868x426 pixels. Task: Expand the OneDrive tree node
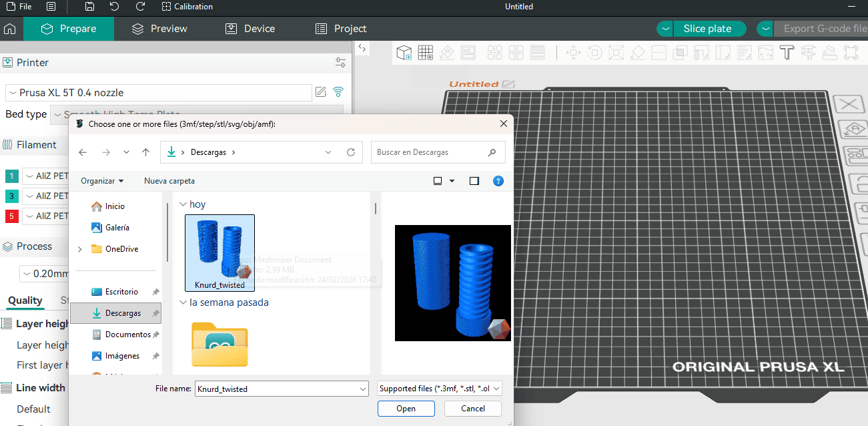(x=80, y=249)
